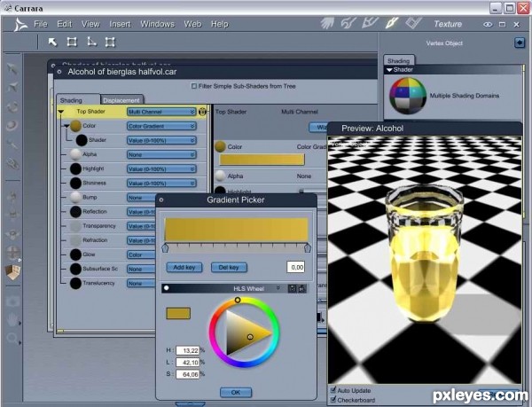Click the blue button beside Vertex Object
The image size is (532, 407).
tap(520, 43)
